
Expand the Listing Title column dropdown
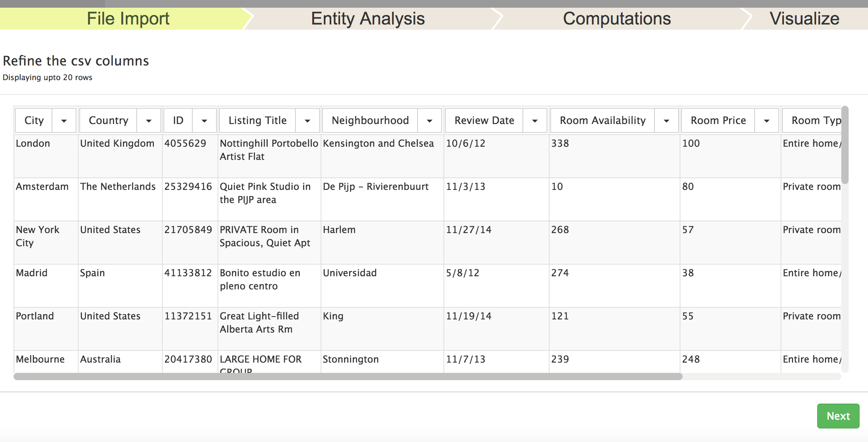click(307, 120)
